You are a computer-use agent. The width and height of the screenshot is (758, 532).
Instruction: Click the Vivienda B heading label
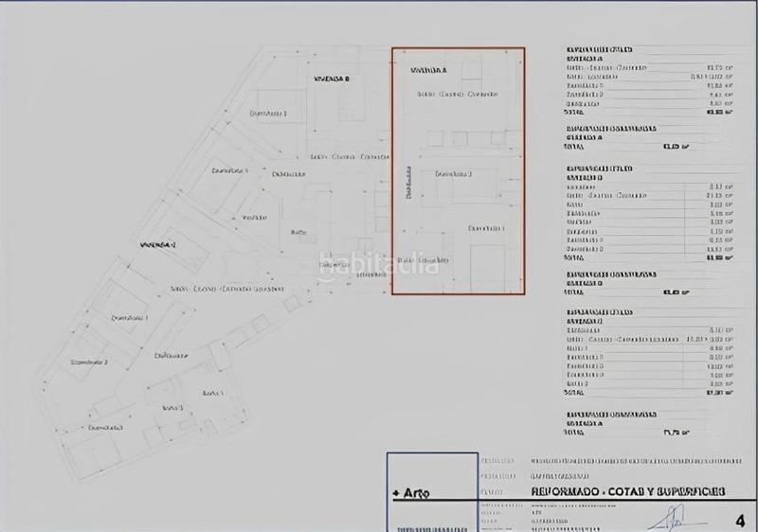333,79
